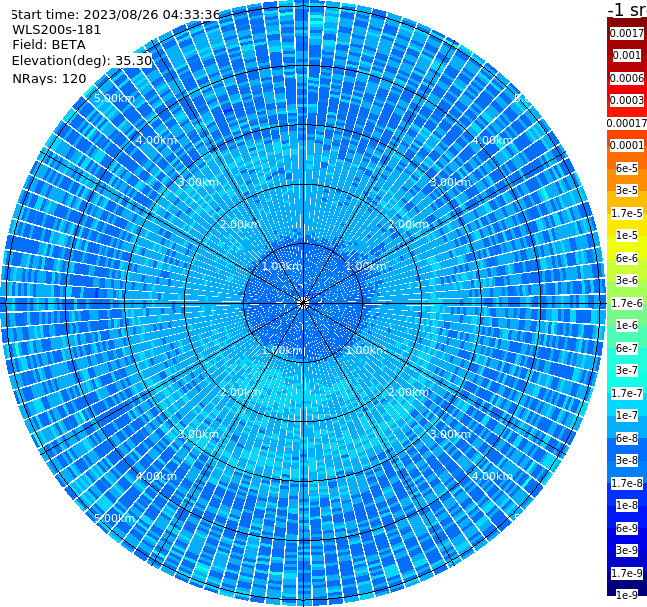Select the 3e-8 colorbar value
This screenshot has width=647, height=607.
pos(627,460)
